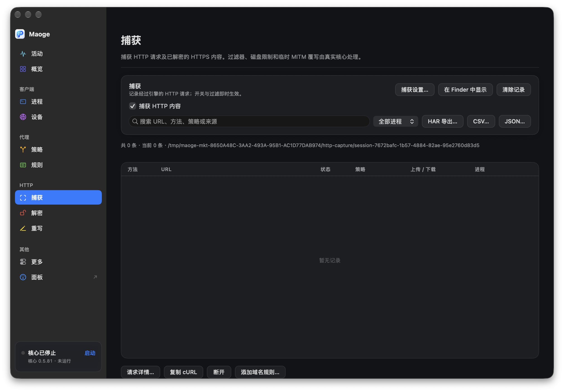Export via the CSV... button
This screenshot has width=564, height=392.
[x=481, y=121]
